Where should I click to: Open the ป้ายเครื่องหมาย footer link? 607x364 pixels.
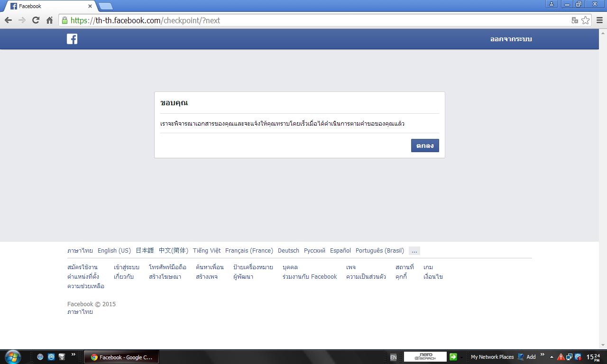click(253, 267)
